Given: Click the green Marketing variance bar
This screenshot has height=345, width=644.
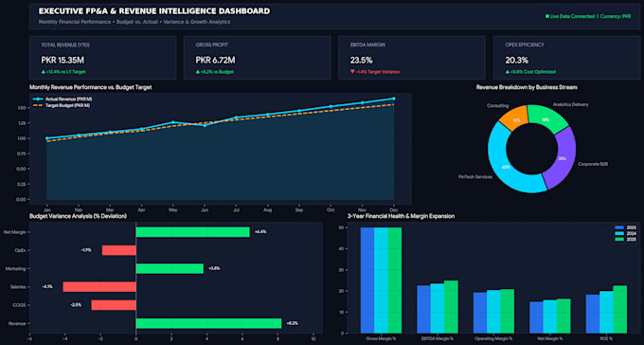Looking at the screenshot, I should click(170, 268).
